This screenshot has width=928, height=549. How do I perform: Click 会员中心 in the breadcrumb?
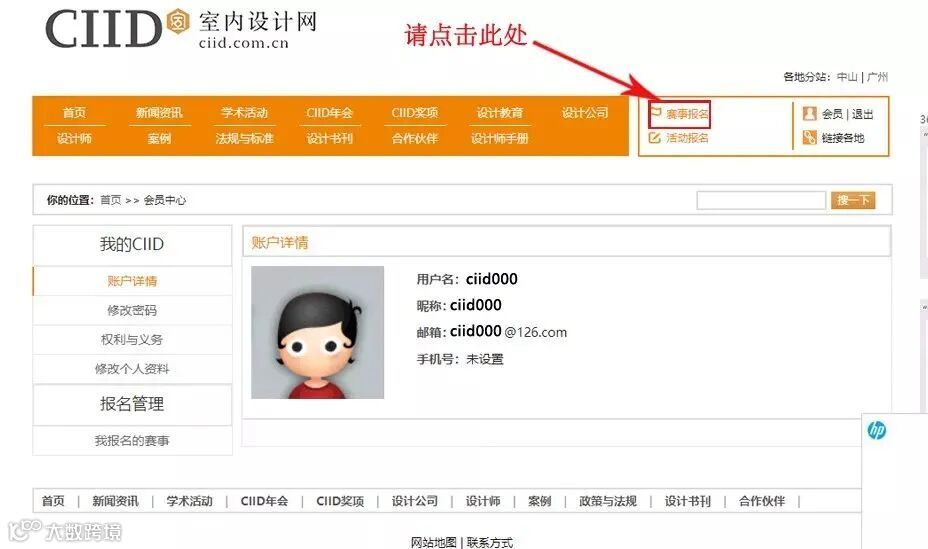165,200
